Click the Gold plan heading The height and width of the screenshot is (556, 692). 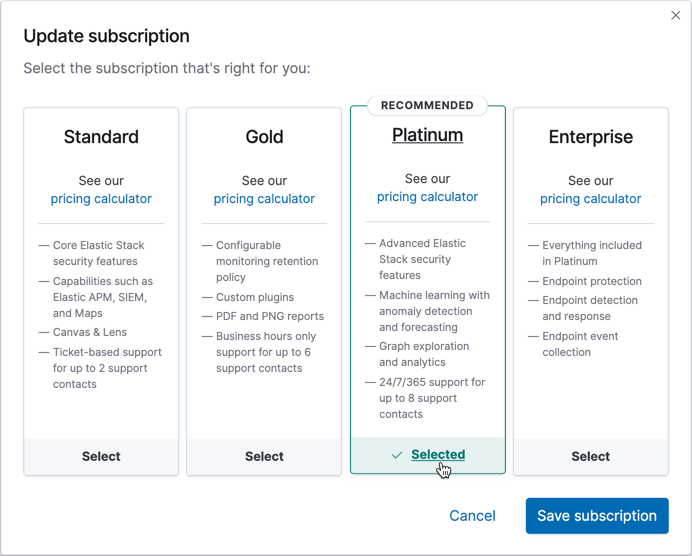coord(264,137)
